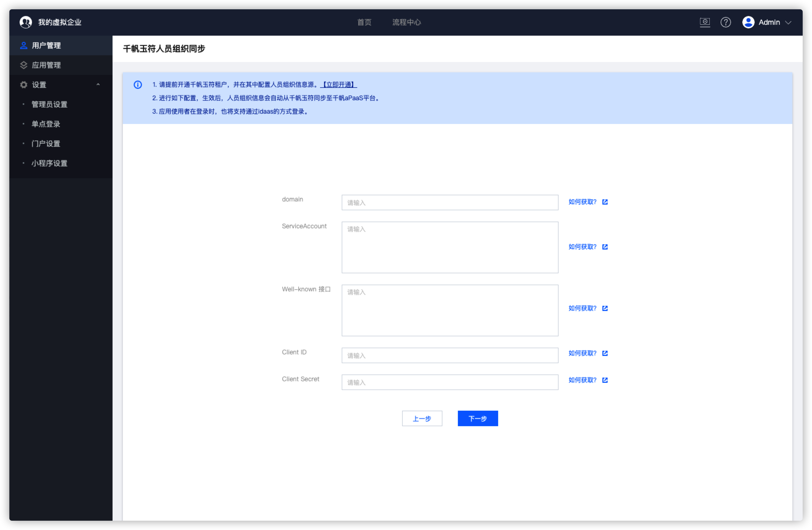The height and width of the screenshot is (530, 812).
Task: Collapse the 设置 menu caret
Action: pos(98,84)
